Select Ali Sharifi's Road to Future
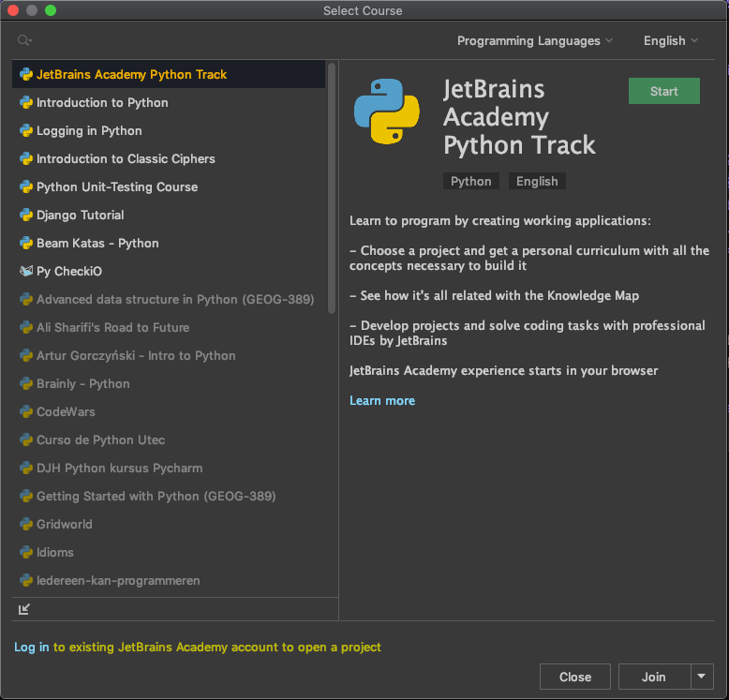The image size is (729, 700). 169,327
